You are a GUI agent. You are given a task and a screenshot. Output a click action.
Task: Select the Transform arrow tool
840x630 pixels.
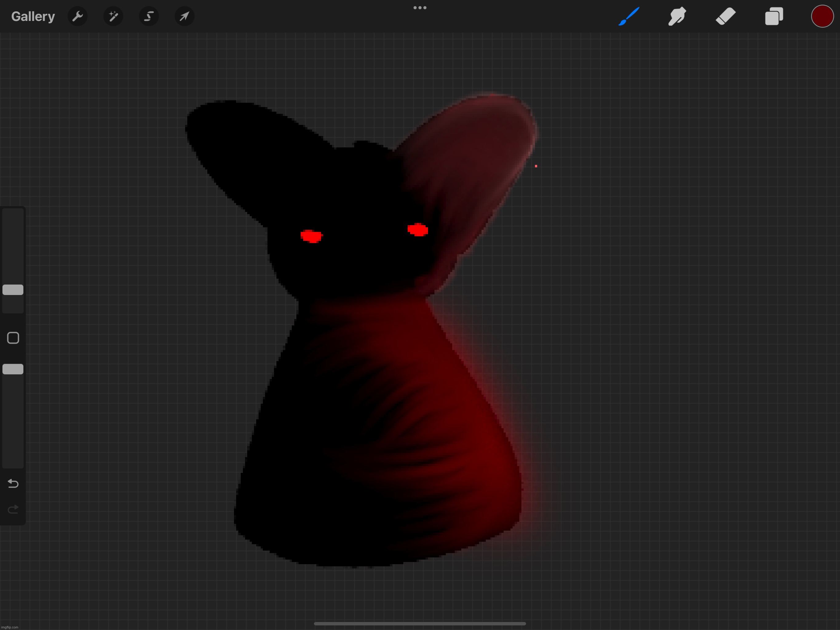tap(184, 16)
